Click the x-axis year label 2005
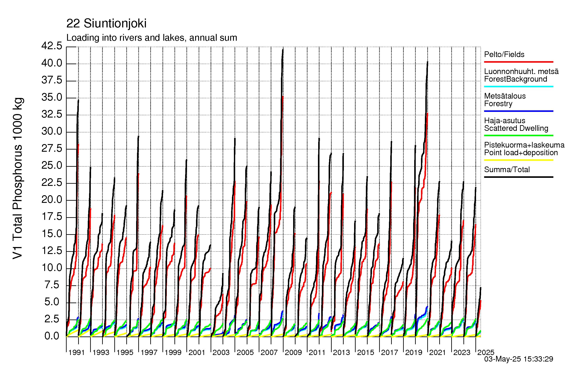This screenshot has width=588, height=370. coord(245,352)
